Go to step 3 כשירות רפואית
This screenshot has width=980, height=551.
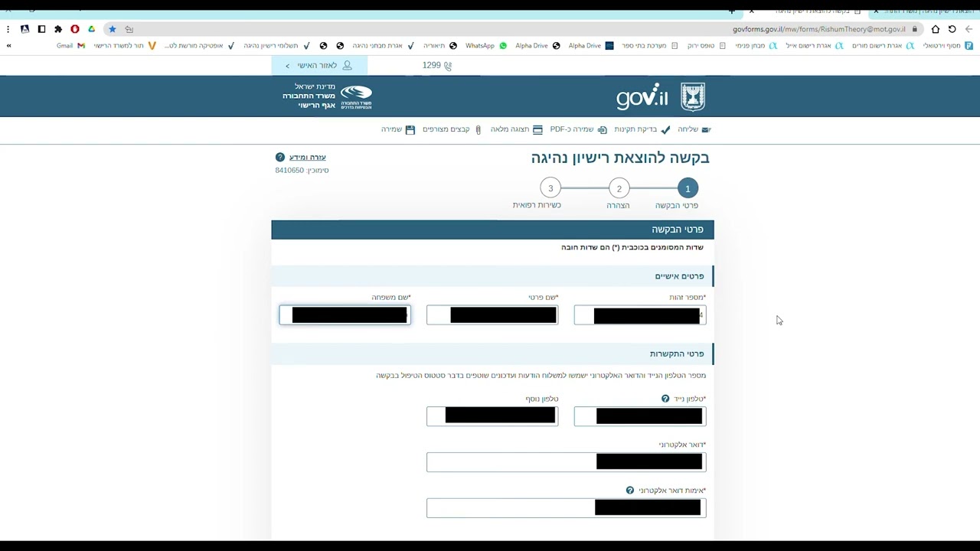point(550,188)
